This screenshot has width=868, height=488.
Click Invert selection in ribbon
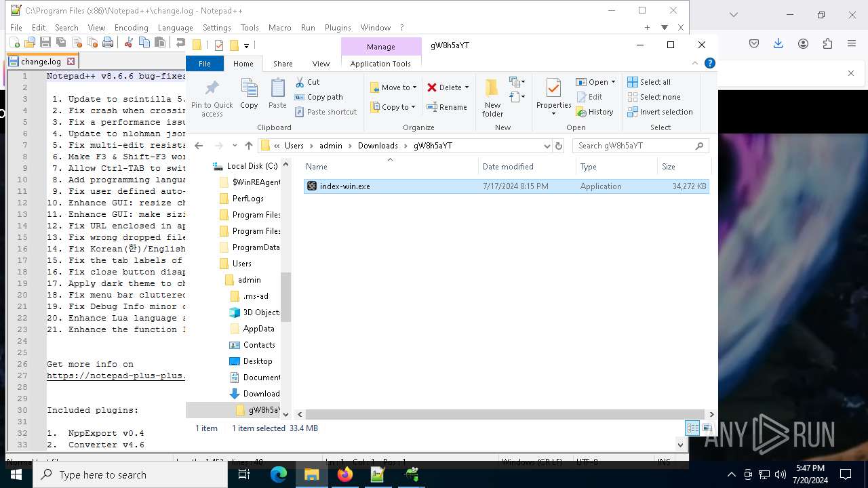pyautogui.click(x=660, y=112)
